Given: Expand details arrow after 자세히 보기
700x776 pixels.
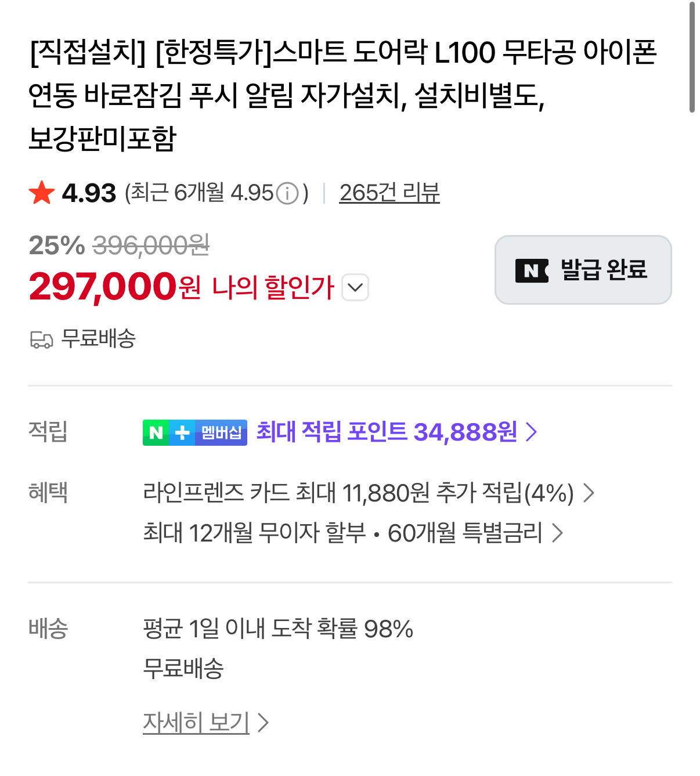Looking at the screenshot, I should tap(263, 723).
